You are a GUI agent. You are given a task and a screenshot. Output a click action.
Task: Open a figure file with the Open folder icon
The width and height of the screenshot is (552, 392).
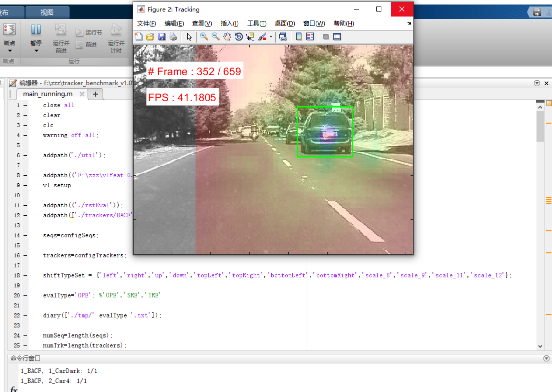[x=150, y=37]
